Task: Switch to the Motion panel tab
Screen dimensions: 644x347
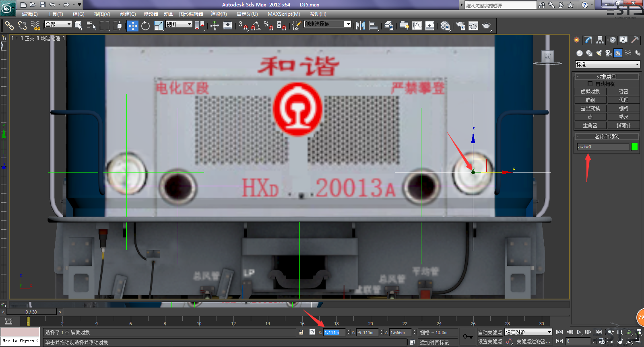Action: 612,39
